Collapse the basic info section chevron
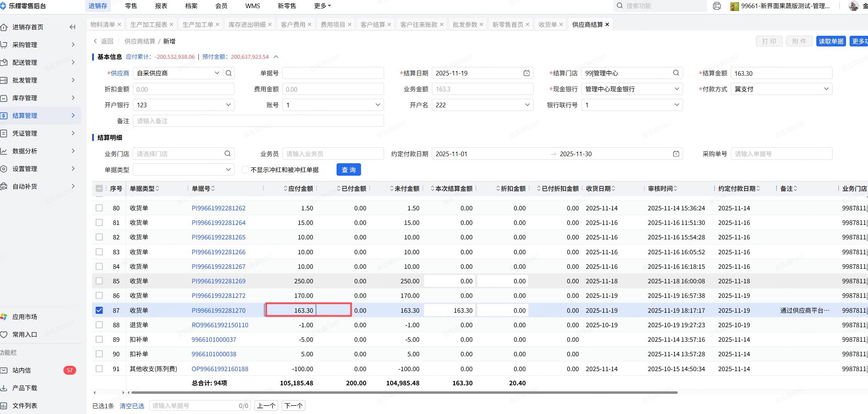This screenshot has height=414, width=868. coord(276,57)
